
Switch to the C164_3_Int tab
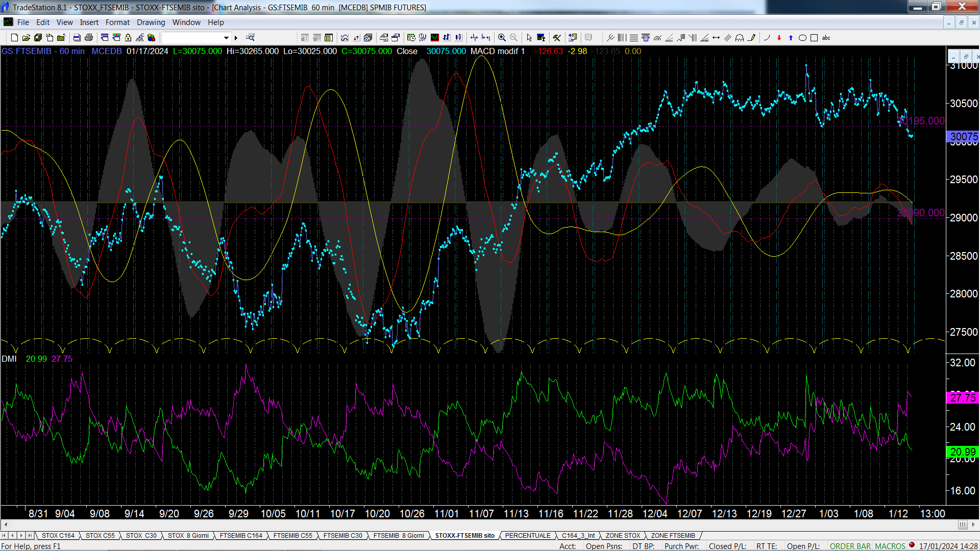click(x=578, y=536)
